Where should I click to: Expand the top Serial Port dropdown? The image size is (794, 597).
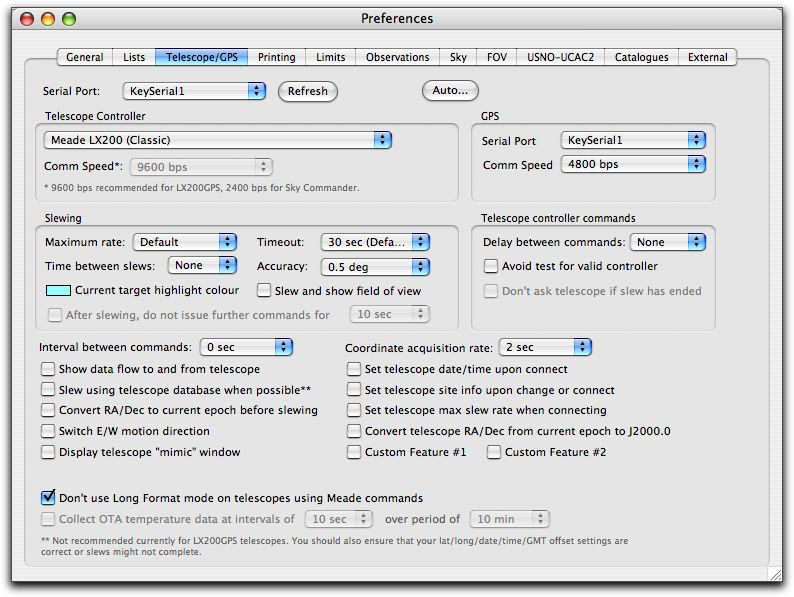pos(194,91)
